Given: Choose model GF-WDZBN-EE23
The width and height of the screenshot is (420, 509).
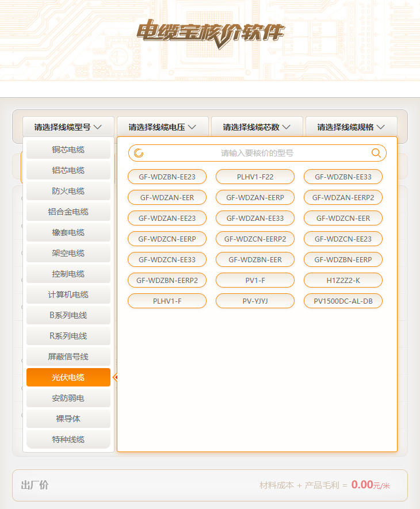Looking at the screenshot, I should 167,177.
